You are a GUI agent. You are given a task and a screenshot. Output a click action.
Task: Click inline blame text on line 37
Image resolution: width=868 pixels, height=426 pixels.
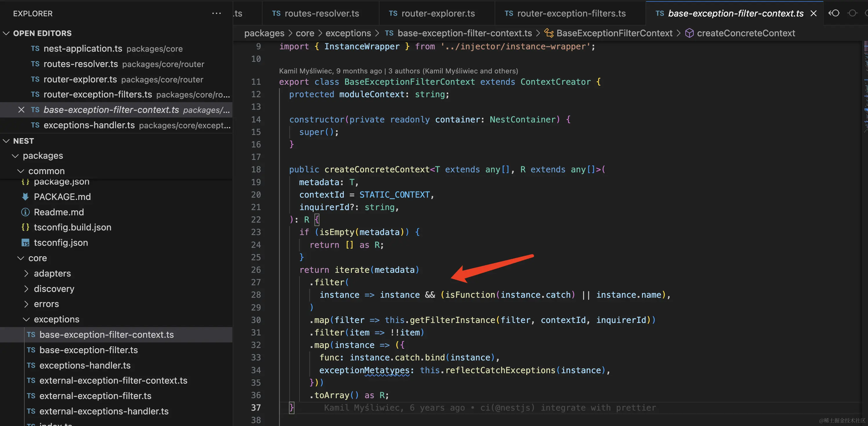pyautogui.click(x=490, y=408)
